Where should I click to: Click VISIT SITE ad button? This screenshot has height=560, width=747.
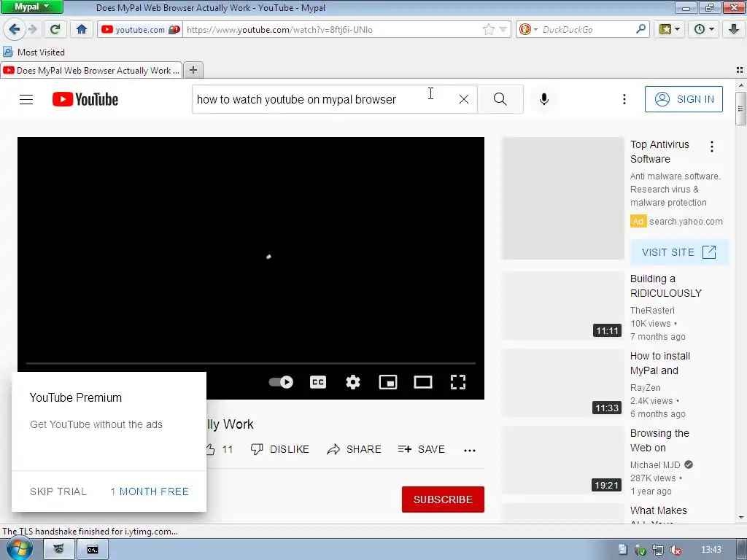point(679,252)
